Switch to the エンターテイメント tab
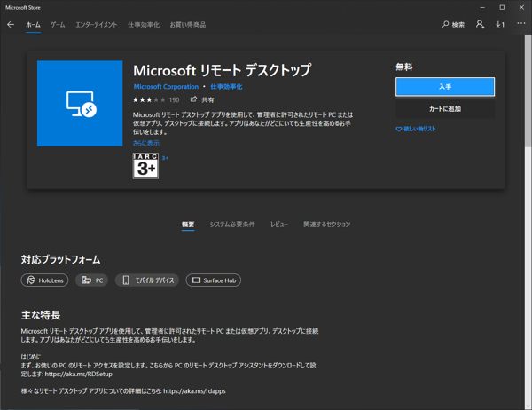 pos(97,25)
